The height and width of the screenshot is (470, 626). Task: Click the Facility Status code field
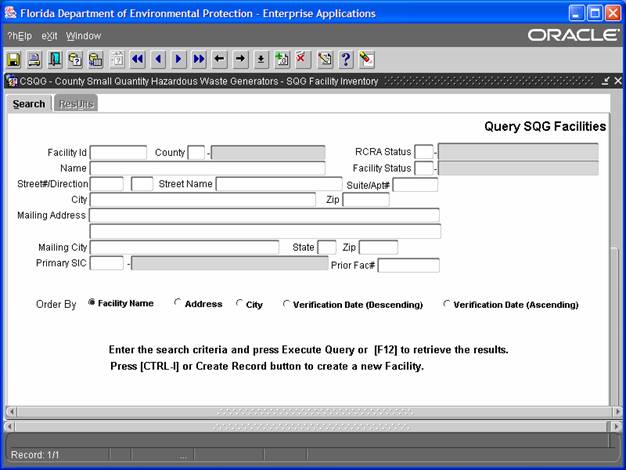tap(424, 168)
